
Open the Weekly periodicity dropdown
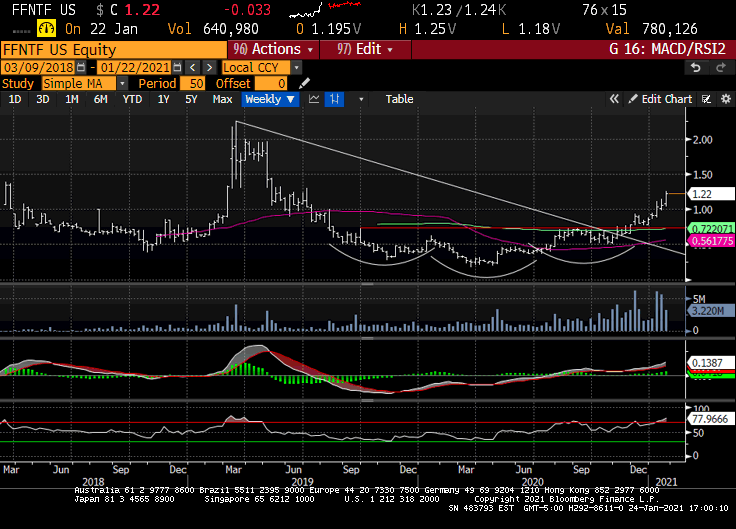coord(270,99)
